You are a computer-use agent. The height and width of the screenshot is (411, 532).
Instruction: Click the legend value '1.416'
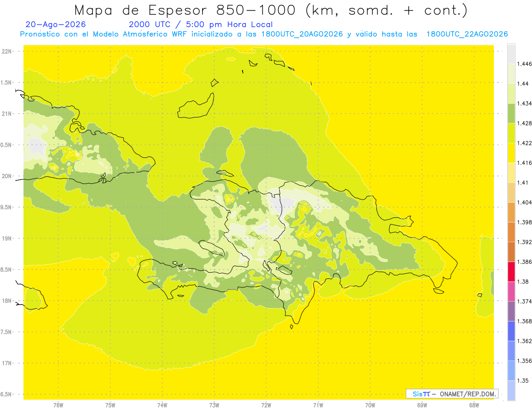[x=524, y=163]
